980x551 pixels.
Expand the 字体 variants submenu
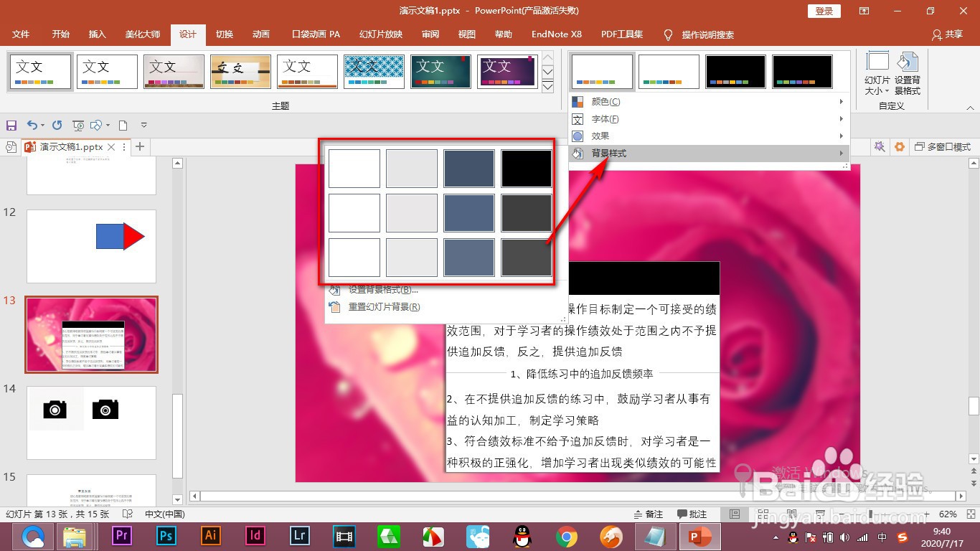(709, 119)
